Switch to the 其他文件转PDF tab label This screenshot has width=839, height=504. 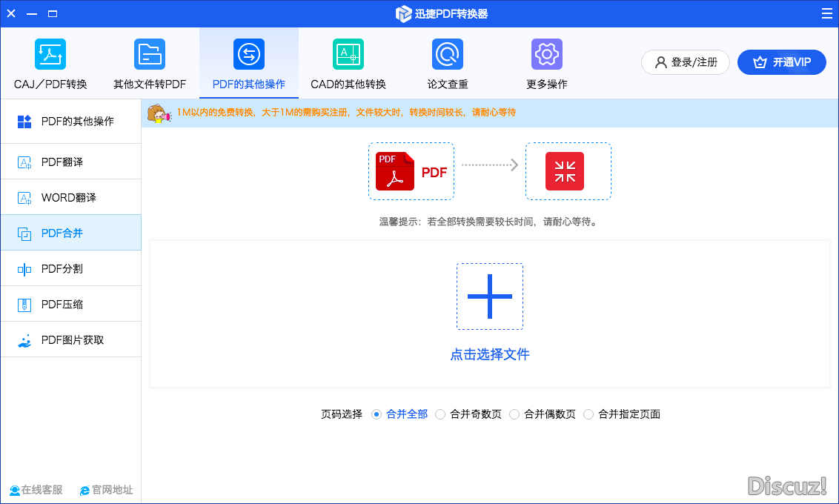point(150,84)
